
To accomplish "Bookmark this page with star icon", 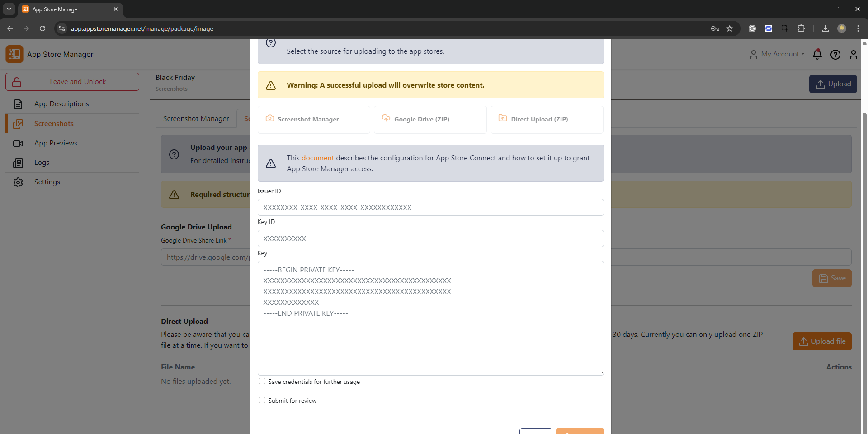I will tap(729, 28).
